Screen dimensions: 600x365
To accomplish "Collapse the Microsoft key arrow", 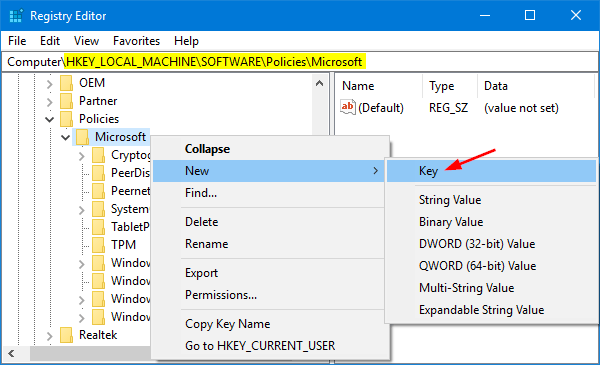I will (x=65, y=137).
